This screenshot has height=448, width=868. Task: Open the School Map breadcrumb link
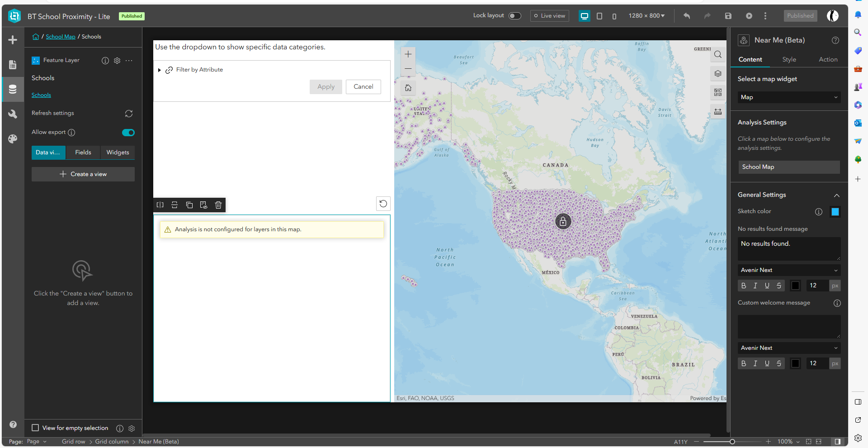[x=61, y=37]
